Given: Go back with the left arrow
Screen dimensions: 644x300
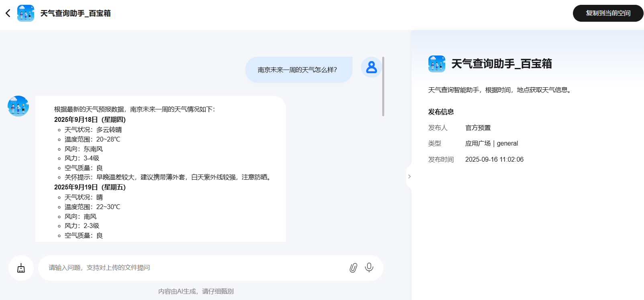Looking at the screenshot, I should click(8, 13).
